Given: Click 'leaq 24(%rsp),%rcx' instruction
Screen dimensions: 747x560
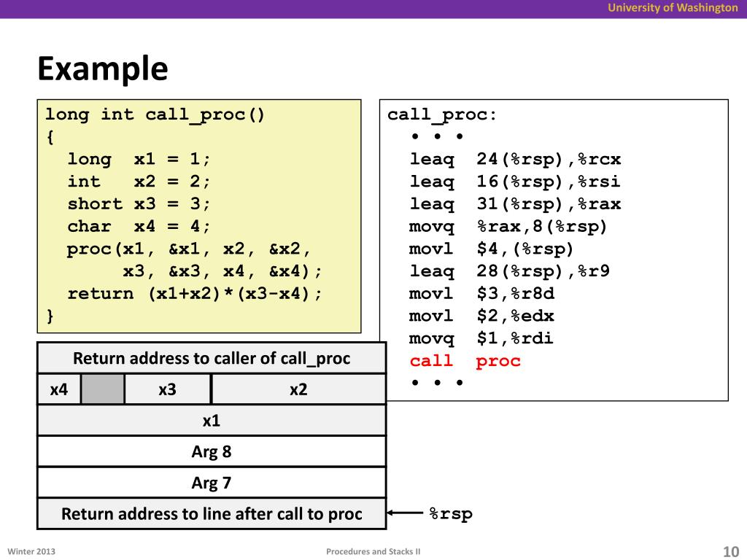Looking at the screenshot, I should pos(516,159).
